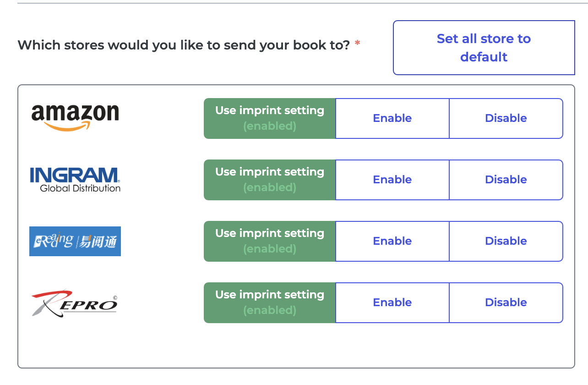Enable distribution to Ingram
588x385 pixels.
tap(392, 180)
